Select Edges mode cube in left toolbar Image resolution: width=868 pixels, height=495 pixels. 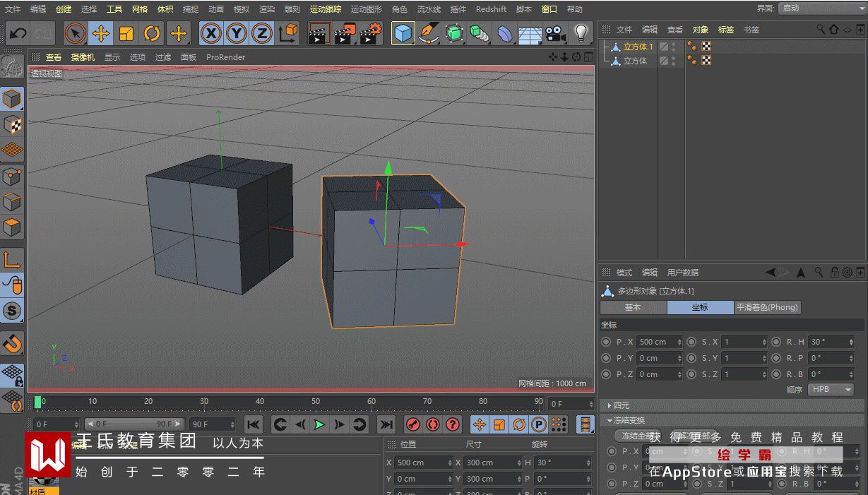click(x=12, y=202)
